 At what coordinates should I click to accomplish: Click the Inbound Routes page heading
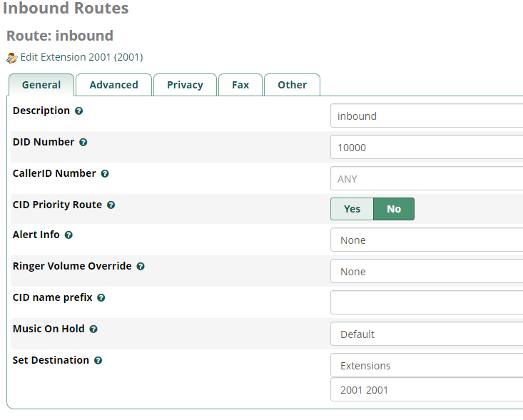[x=66, y=8]
